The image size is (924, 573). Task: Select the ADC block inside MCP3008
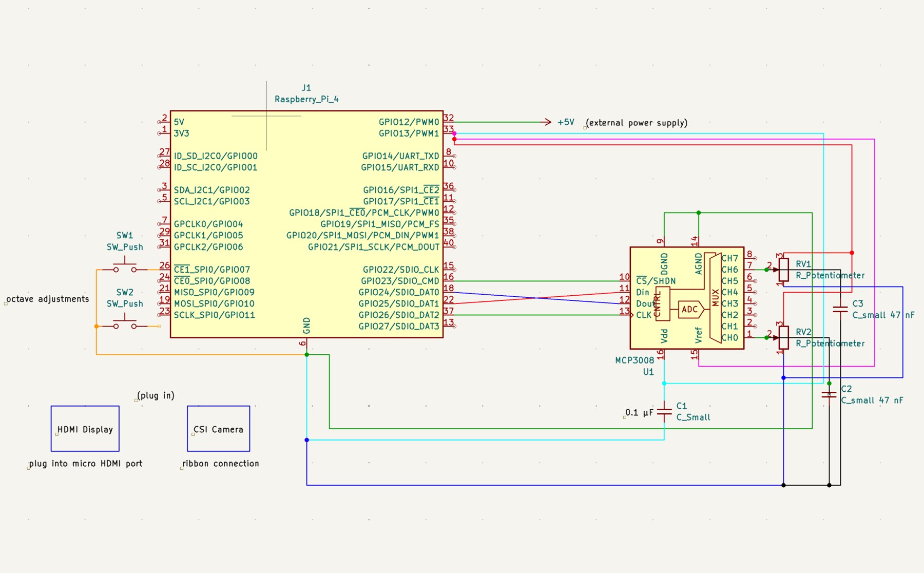690,309
